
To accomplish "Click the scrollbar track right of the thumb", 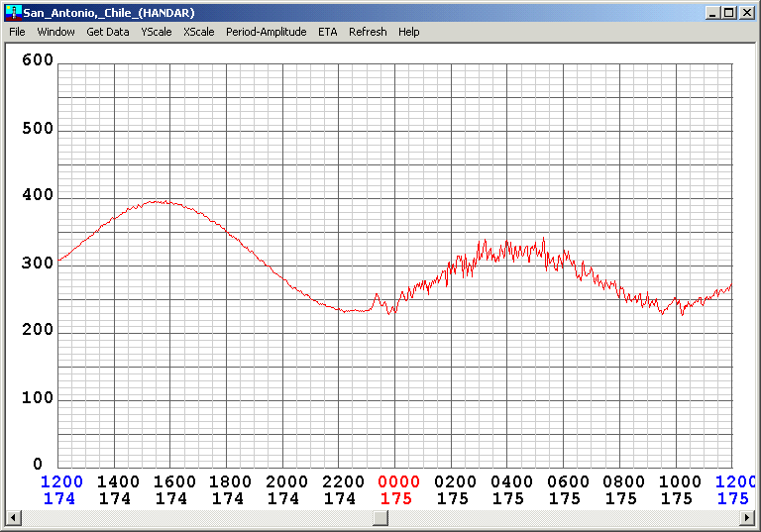I will tap(565, 518).
